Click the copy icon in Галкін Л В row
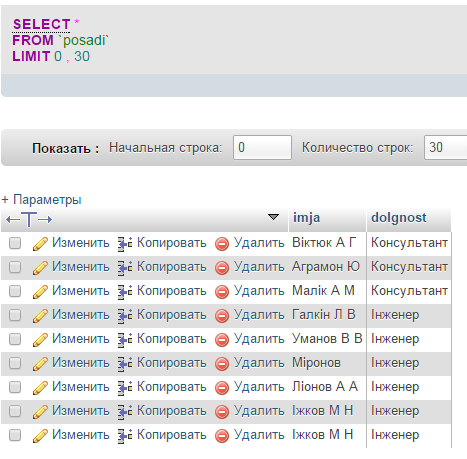The width and height of the screenshot is (467, 459). pyautogui.click(x=125, y=316)
